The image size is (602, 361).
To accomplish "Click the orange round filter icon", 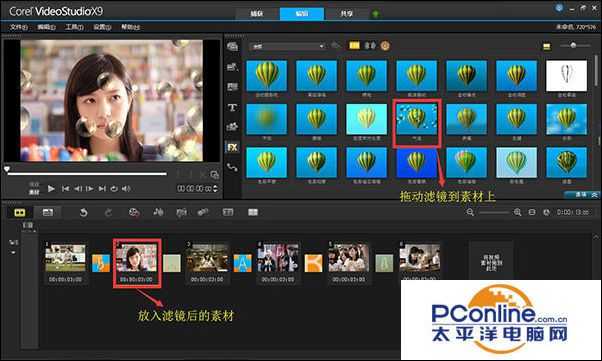I will click(x=385, y=46).
